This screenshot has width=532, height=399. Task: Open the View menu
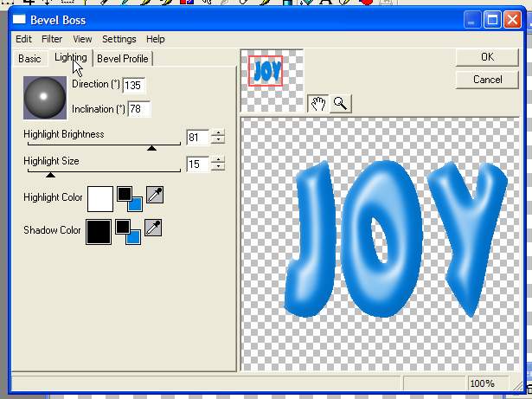coord(82,39)
